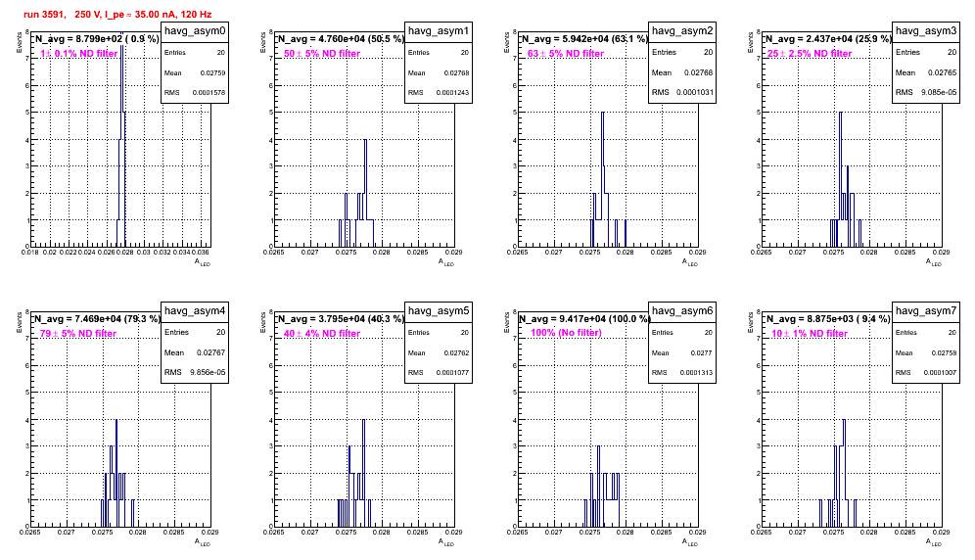Click the Entries row in havg_asym0 box
Screen dimensions: 975x560
click(195, 53)
